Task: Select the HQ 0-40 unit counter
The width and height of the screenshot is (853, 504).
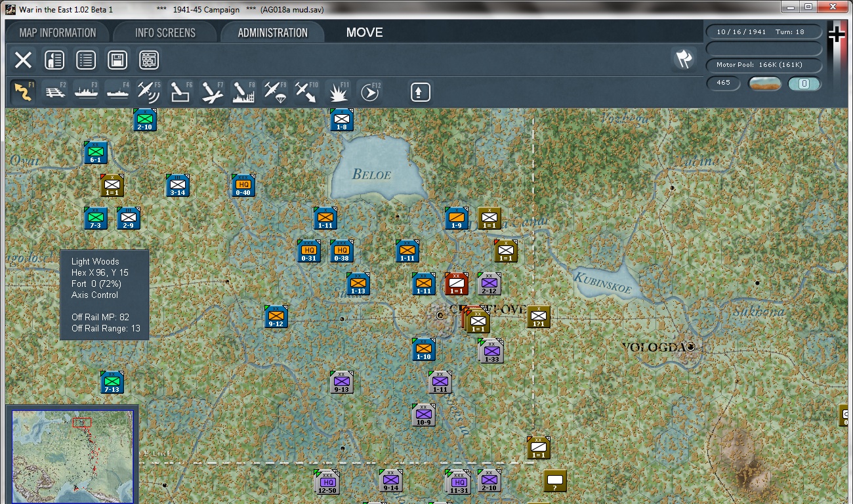Action: (243, 186)
